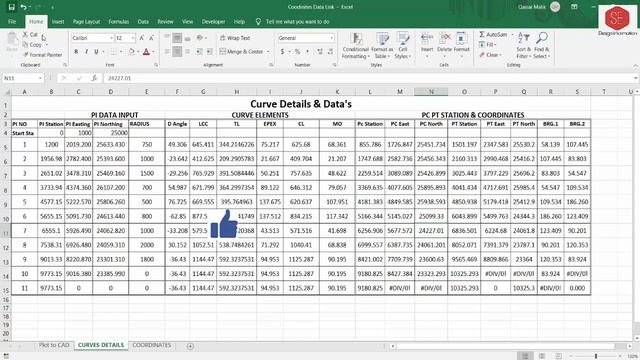Toggle Underline formatting

[96, 52]
